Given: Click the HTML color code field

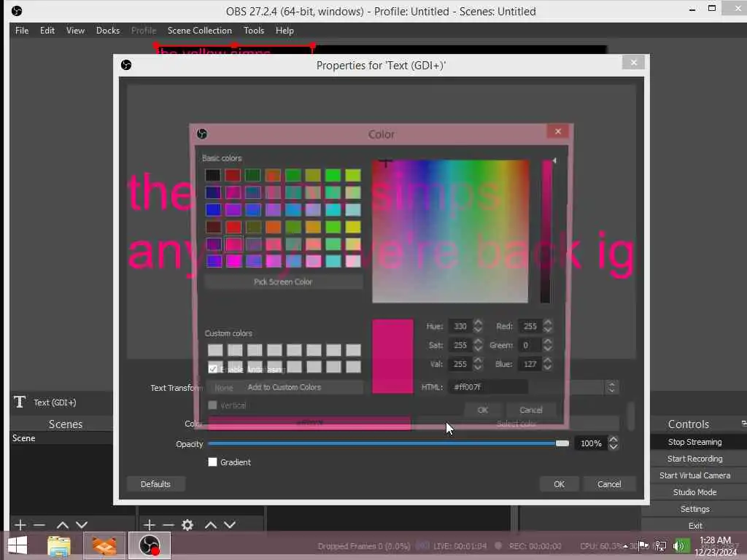Looking at the screenshot, I should coord(488,387).
